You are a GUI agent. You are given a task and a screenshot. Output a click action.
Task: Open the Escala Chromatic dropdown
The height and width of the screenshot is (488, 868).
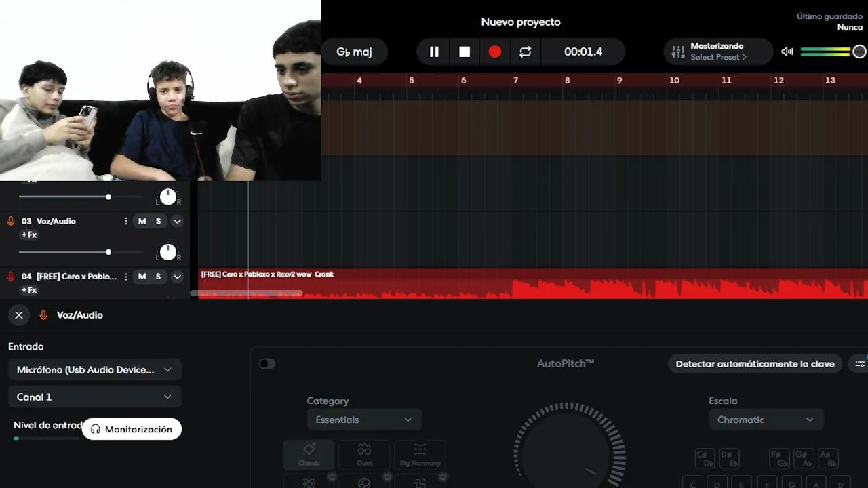pyautogui.click(x=766, y=420)
